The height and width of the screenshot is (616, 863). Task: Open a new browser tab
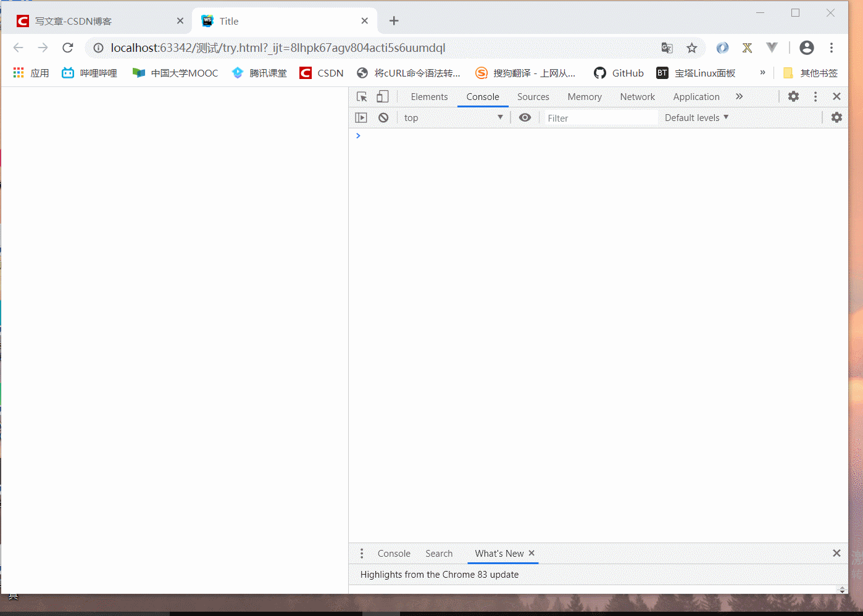(394, 21)
